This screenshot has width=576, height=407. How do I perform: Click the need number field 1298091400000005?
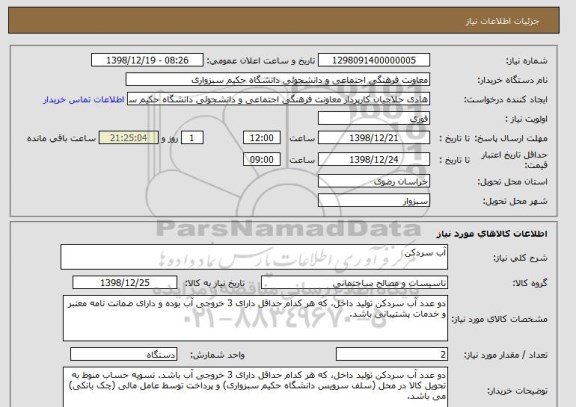(x=374, y=60)
